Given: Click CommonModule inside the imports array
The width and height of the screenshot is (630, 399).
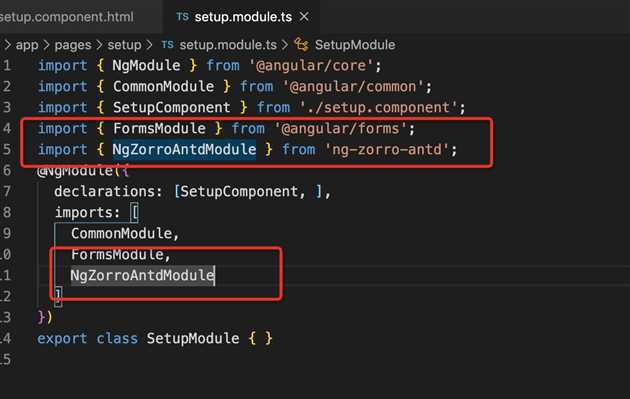Looking at the screenshot, I should point(122,233).
